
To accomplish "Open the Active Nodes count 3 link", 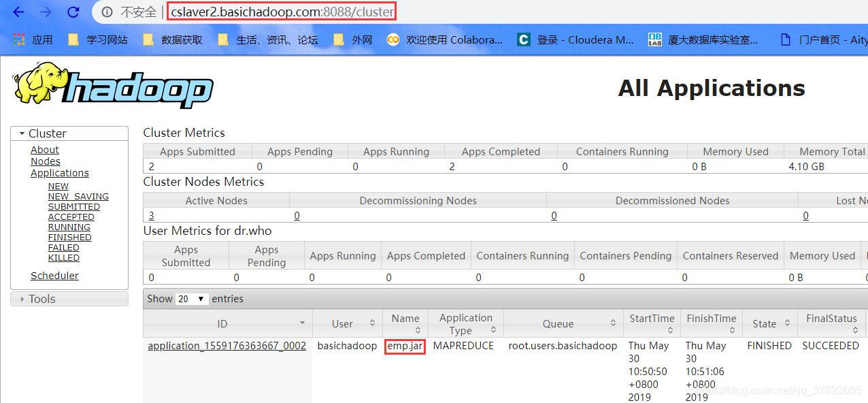I will (151, 216).
